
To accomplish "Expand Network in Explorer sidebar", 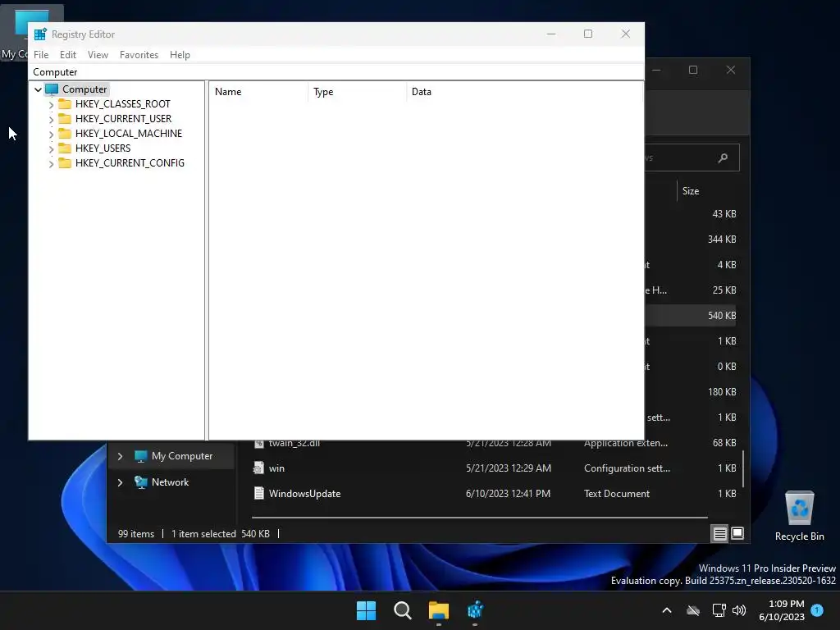I will [120, 482].
